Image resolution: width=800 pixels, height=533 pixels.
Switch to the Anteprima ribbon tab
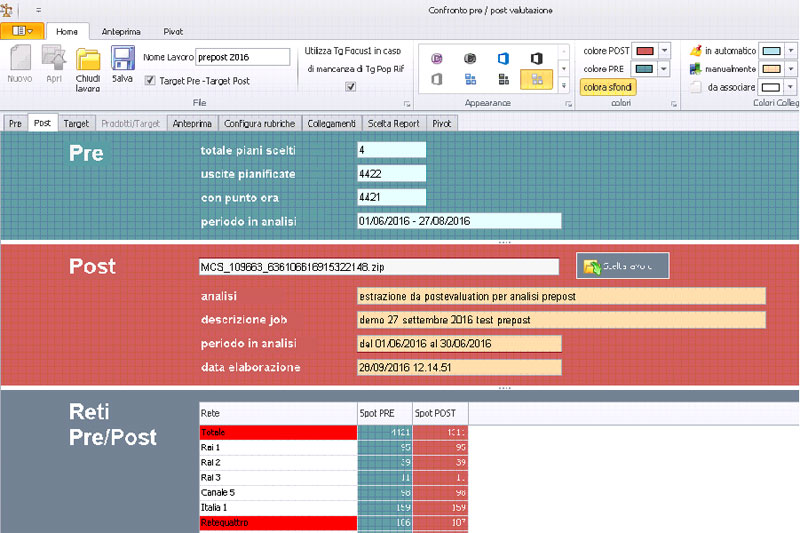tap(121, 31)
